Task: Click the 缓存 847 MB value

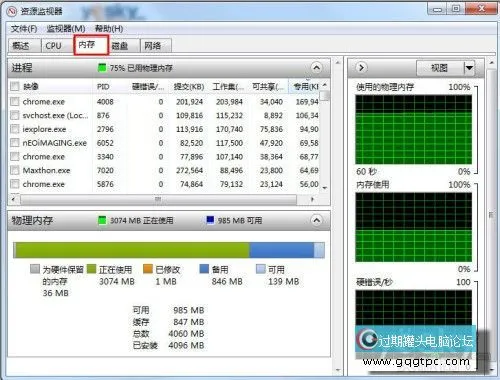Action: pyautogui.click(x=189, y=322)
